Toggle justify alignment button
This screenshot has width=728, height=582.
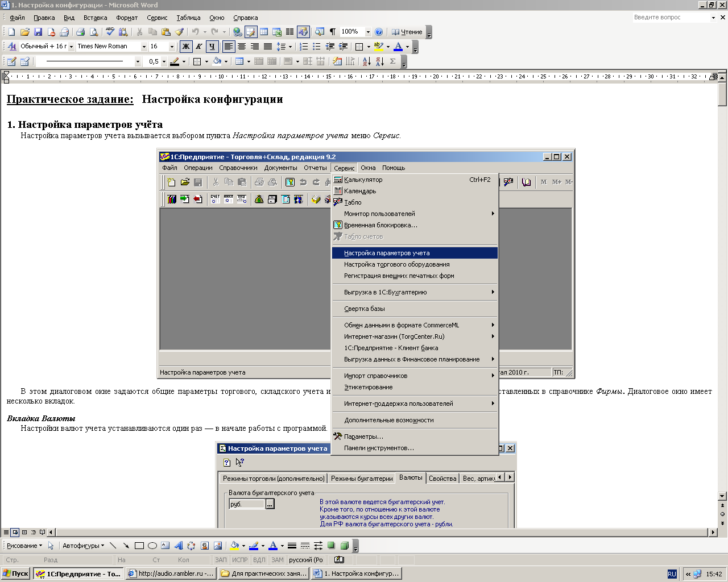coord(268,47)
